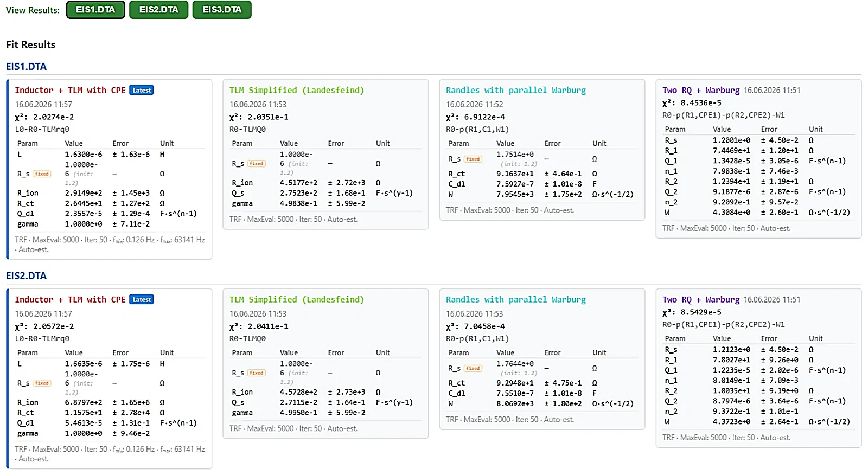
Task: Click the C_dl value 7.5927e-7
Action: coord(515,184)
